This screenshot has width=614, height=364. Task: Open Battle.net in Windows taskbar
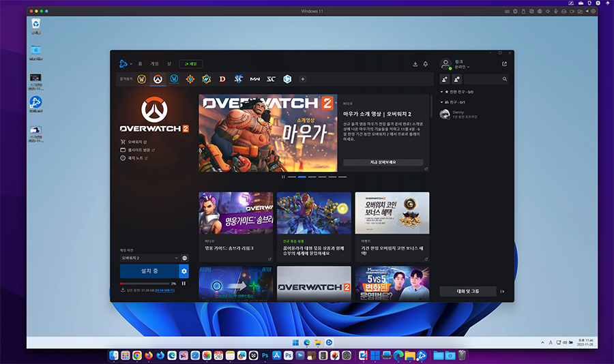pos(330,342)
